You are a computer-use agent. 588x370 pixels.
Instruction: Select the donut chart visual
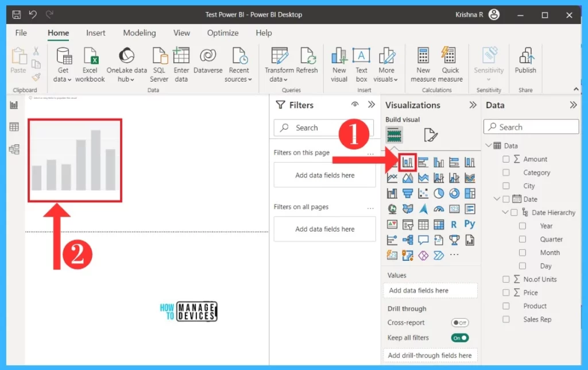pyautogui.click(x=454, y=193)
